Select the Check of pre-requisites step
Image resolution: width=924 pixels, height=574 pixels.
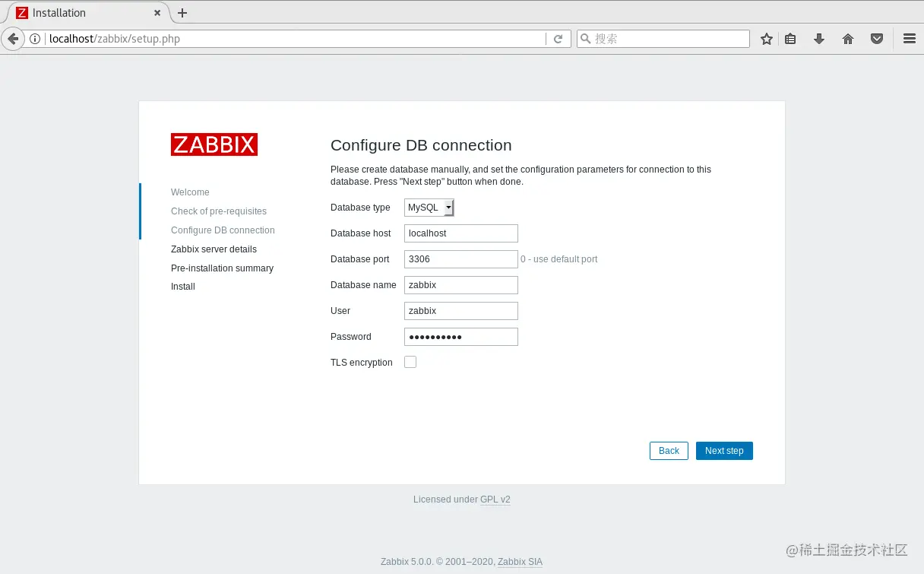(219, 211)
